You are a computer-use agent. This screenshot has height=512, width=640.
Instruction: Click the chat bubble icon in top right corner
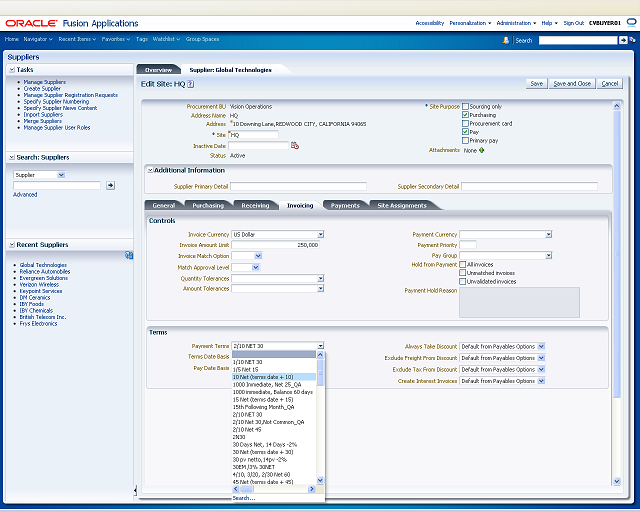pyautogui.click(x=631, y=22)
